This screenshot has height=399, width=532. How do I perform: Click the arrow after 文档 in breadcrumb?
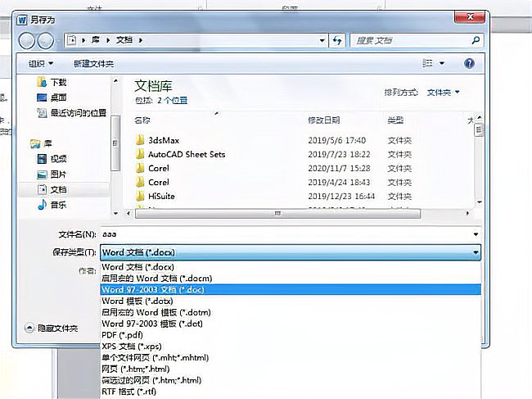[x=140, y=40]
